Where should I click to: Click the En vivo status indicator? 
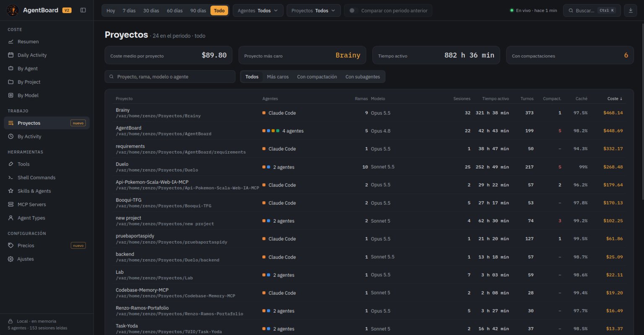coord(533,10)
